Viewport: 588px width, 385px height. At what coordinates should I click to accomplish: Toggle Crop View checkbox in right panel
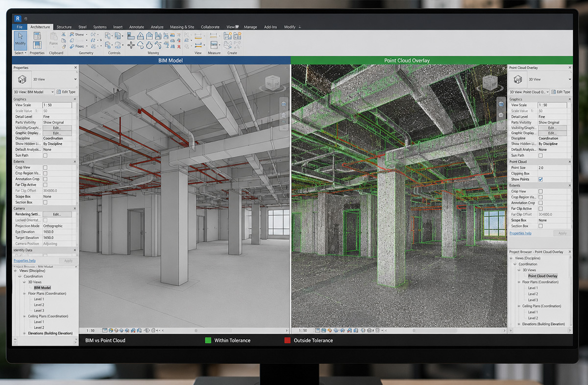click(x=540, y=191)
